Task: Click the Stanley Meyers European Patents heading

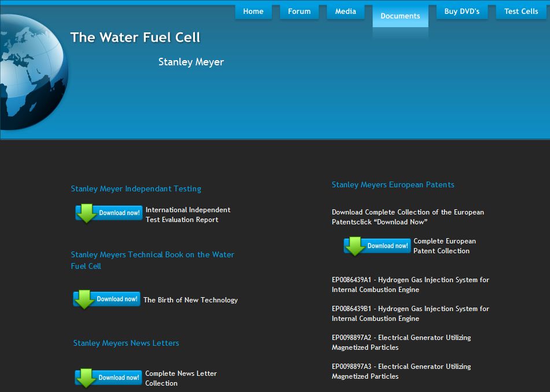Action: pos(393,185)
